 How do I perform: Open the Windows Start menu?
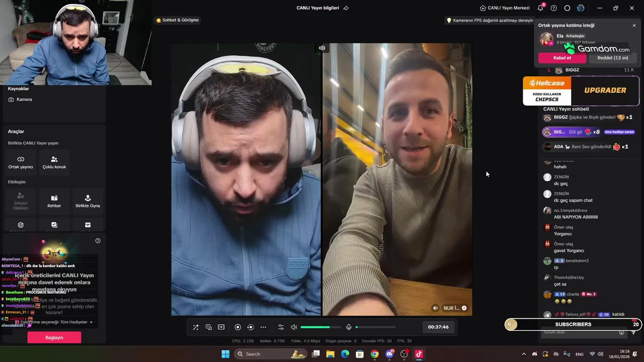[x=225, y=354]
